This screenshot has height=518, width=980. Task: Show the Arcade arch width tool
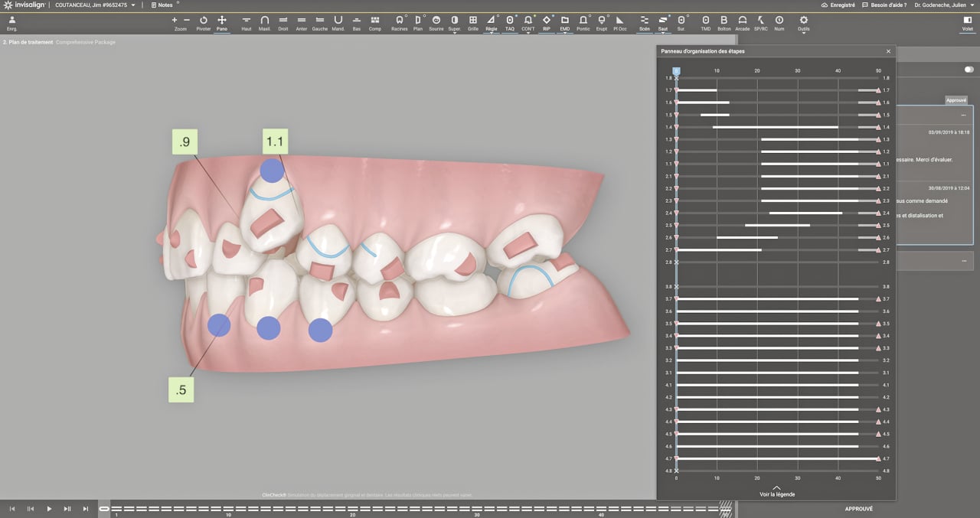(x=742, y=22)
